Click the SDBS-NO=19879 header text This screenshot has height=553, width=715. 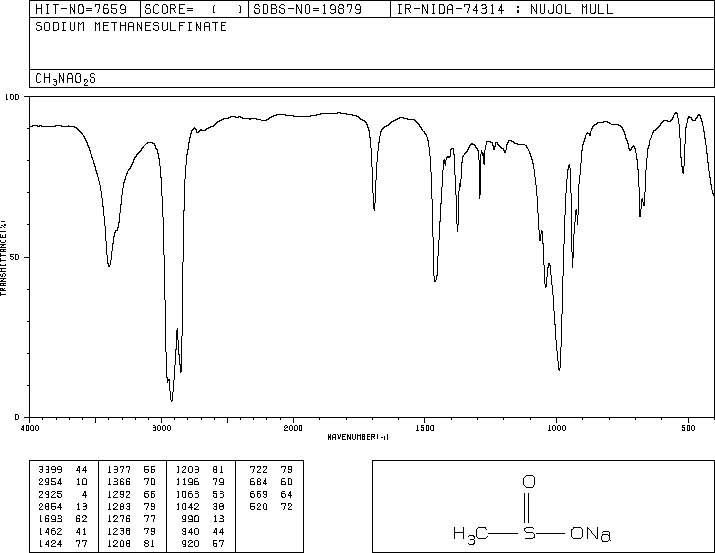(307, 9)
